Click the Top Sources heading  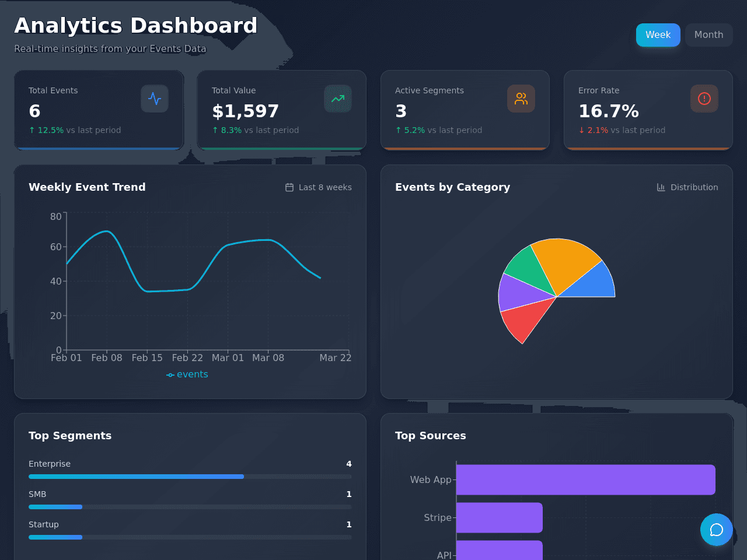[x=430, y=436]
